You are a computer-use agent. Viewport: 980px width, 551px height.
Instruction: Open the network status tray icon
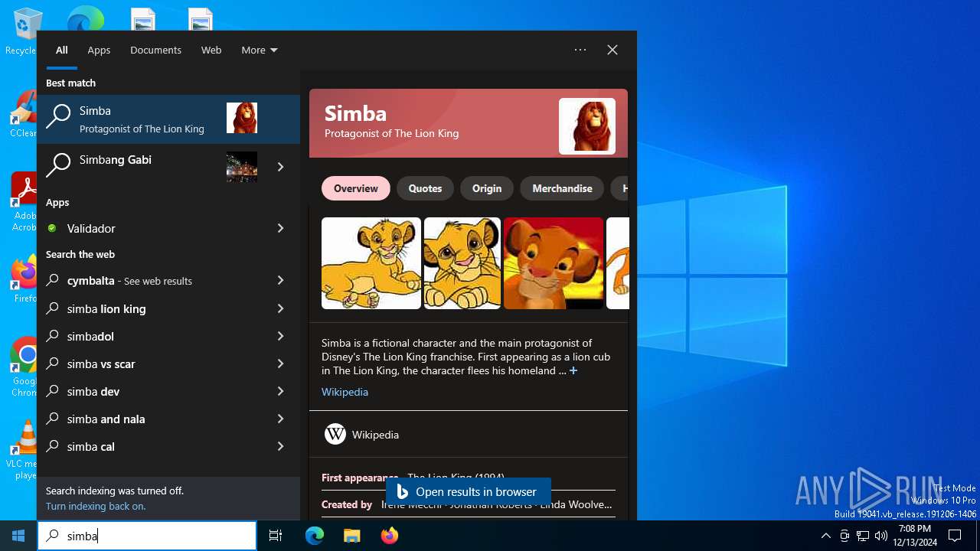pyautogui.click(x=863, y=536)
